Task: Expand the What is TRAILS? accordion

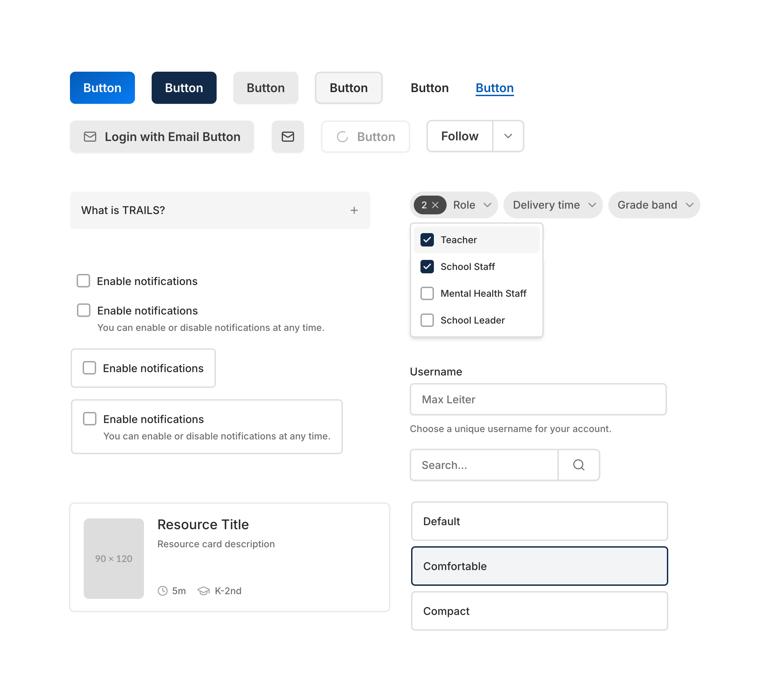Action: [x=220, y=210]
